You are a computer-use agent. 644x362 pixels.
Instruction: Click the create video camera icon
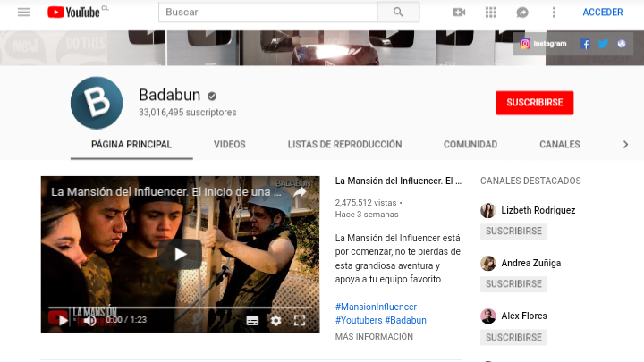pyautogui.click(x=459, y=13)
